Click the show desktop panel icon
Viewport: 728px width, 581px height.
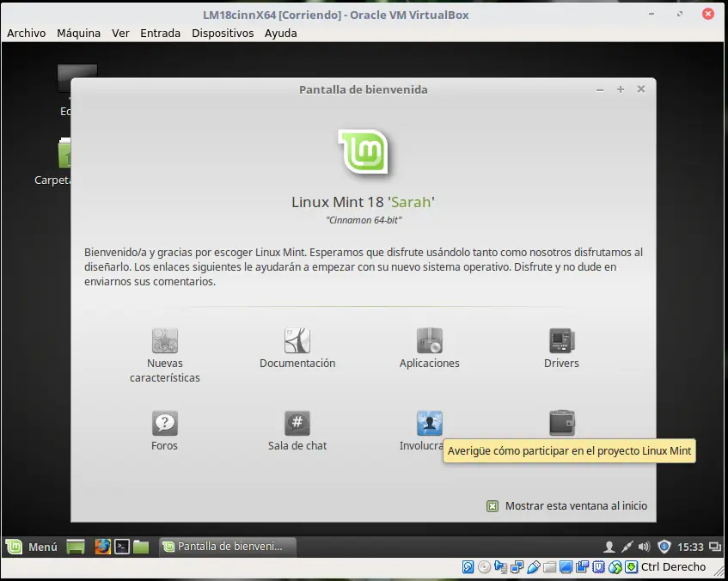[x=76, y=547]
